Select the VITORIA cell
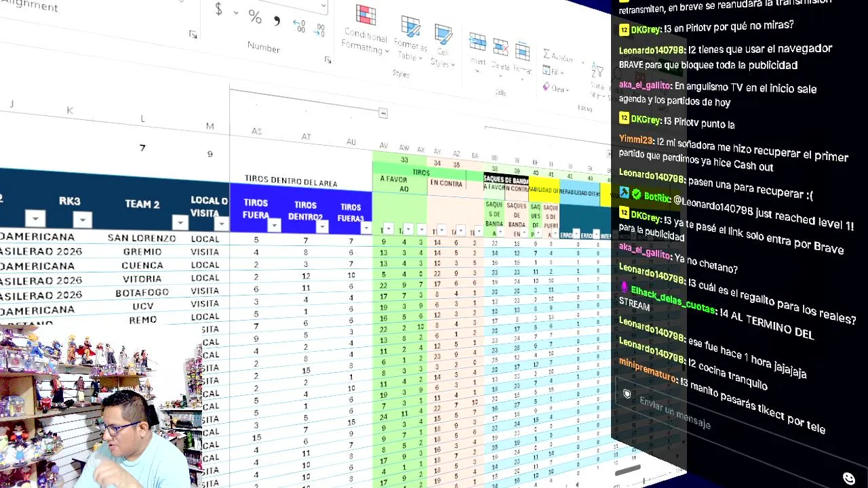The image size is (868, 488). tap(142, 279)
